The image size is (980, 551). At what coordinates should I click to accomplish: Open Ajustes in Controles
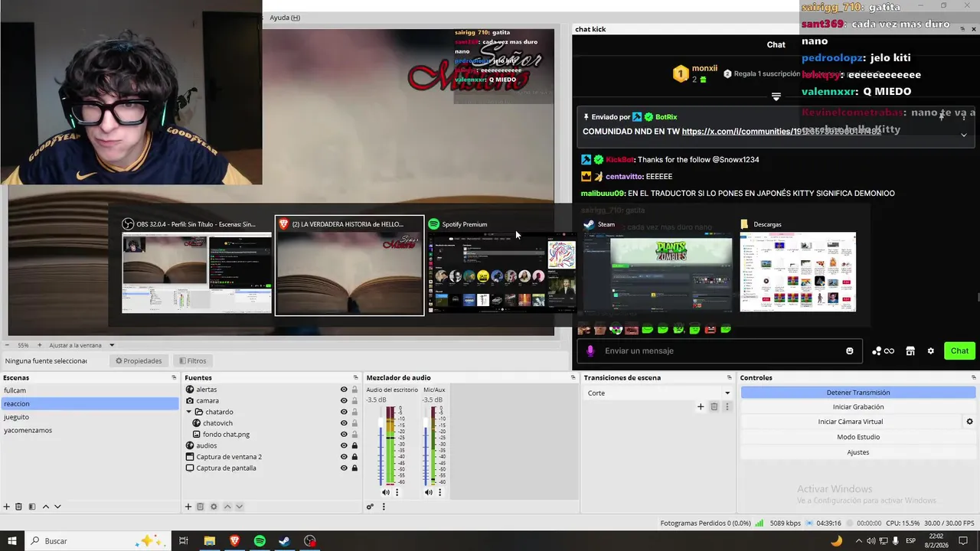857,452
